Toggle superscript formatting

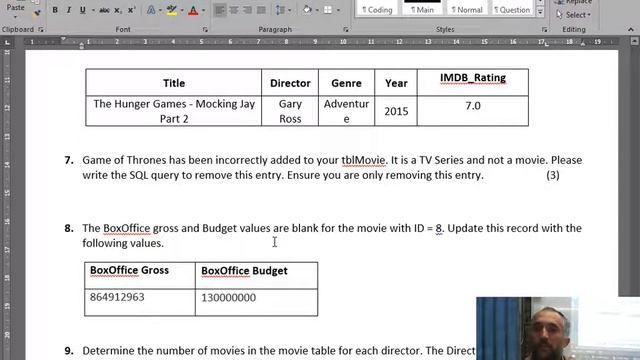tap(131, 10)
